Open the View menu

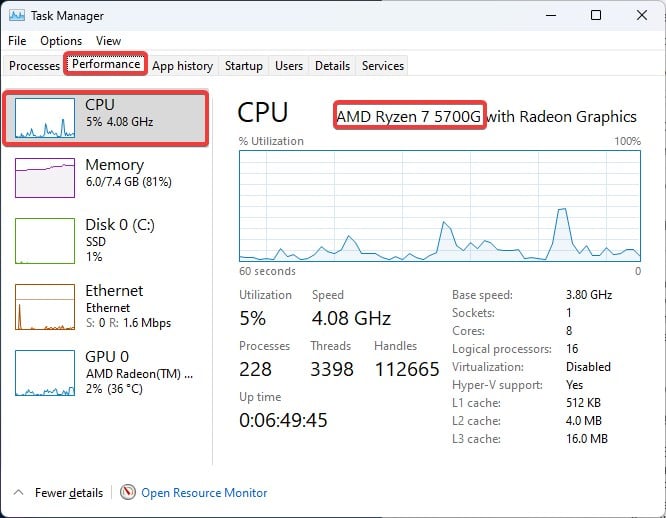(108, 41)
